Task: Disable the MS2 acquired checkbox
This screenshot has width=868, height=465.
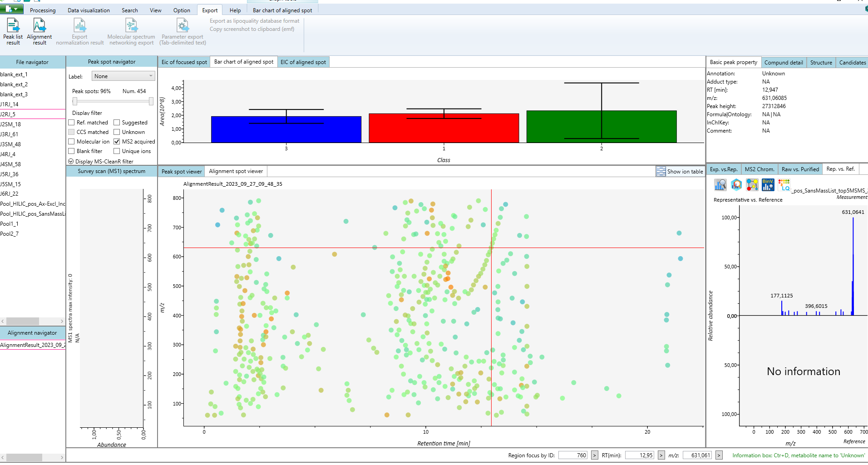Action: click(117, 141)
